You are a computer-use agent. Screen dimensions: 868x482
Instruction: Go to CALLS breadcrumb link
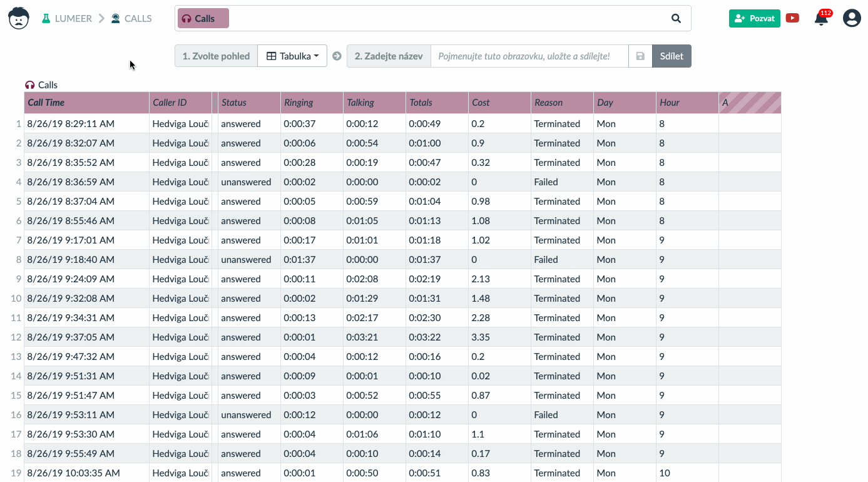point(138,19)
